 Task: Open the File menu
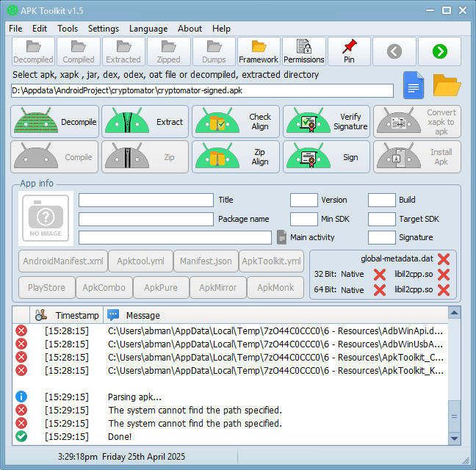(15, 29)
